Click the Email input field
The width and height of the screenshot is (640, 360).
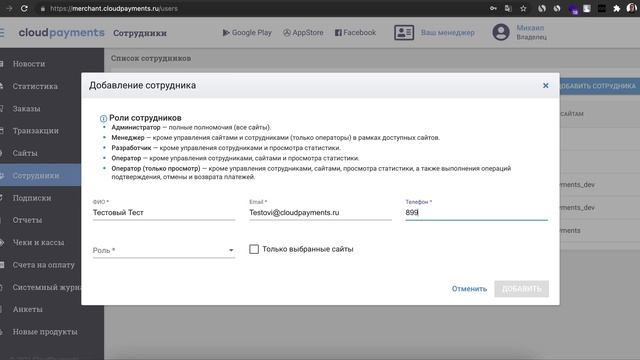point(320,213)
